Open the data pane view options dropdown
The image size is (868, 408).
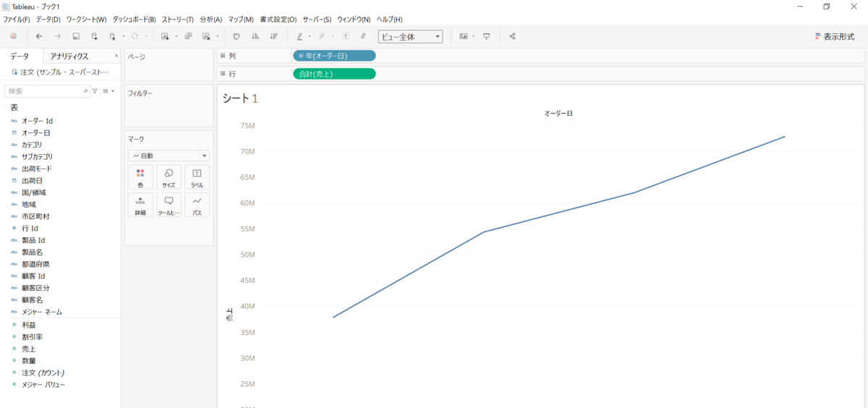pyautogui.click(x=108, y=91)
